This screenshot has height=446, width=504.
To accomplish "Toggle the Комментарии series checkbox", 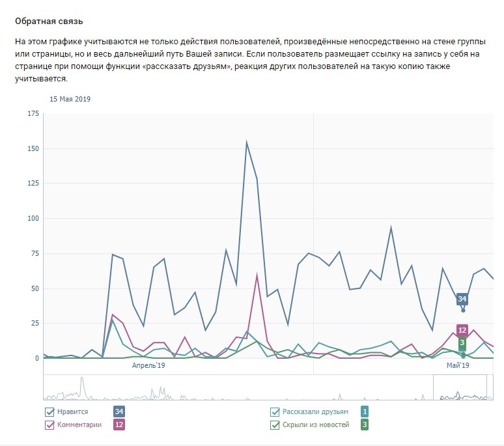I will pos(50,425).
